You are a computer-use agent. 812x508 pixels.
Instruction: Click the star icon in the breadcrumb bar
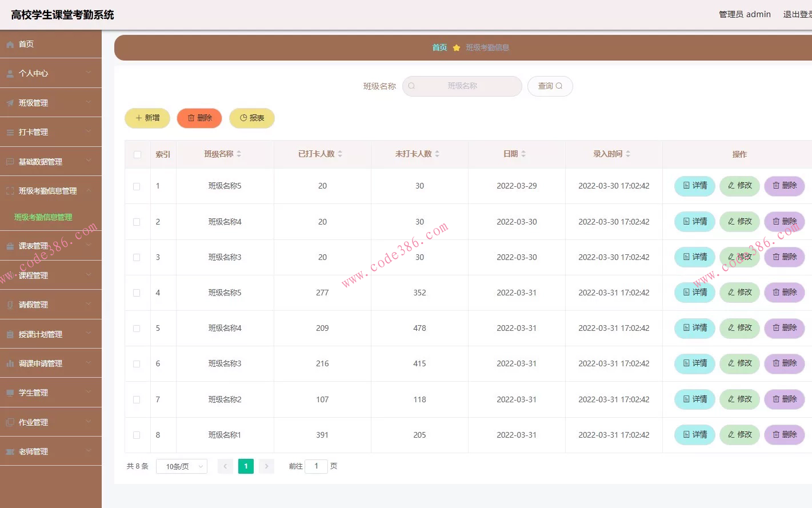[456, 47]
